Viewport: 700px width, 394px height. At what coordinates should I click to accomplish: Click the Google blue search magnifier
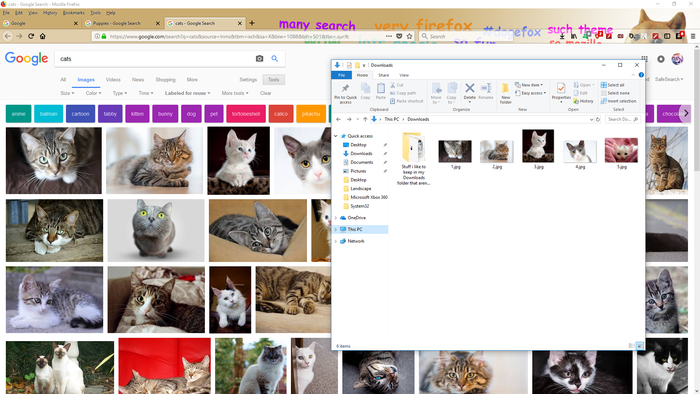pos(275,58)
